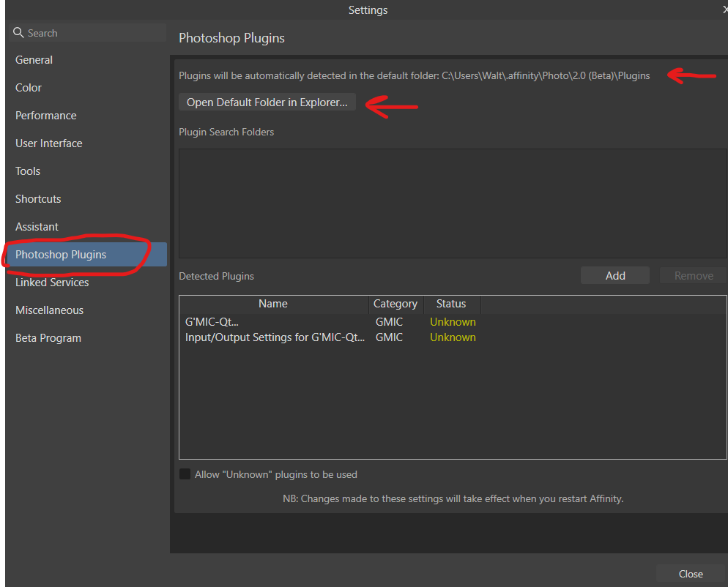Open the Assistant settings page

(37, 226)
